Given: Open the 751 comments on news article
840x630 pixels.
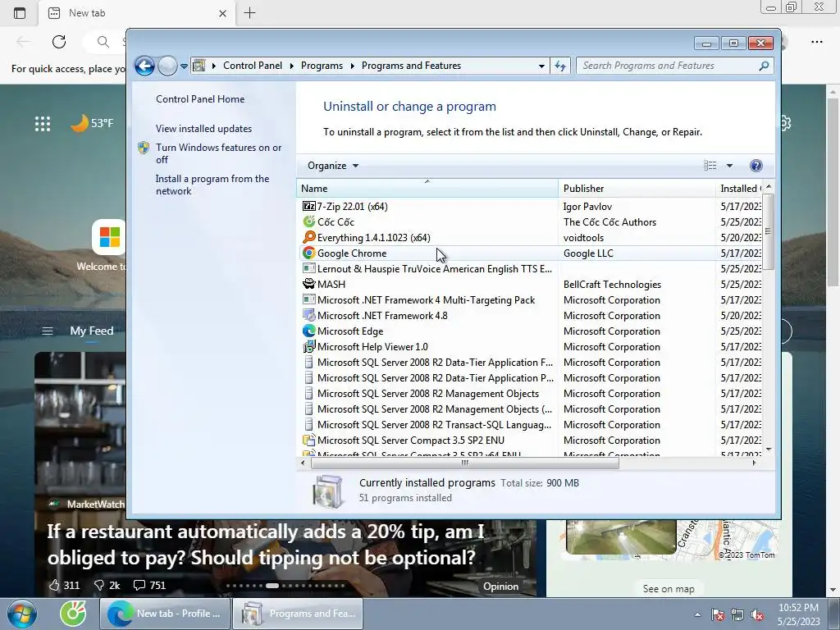Looking at the screenshot, I should click(149, 585).
